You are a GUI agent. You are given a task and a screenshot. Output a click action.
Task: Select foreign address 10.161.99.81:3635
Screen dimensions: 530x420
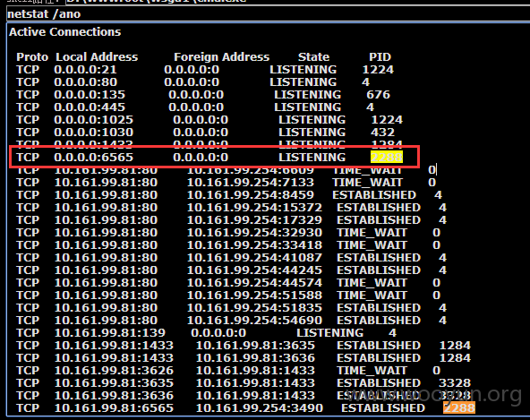pyautogui.click(x=255, y=345)
